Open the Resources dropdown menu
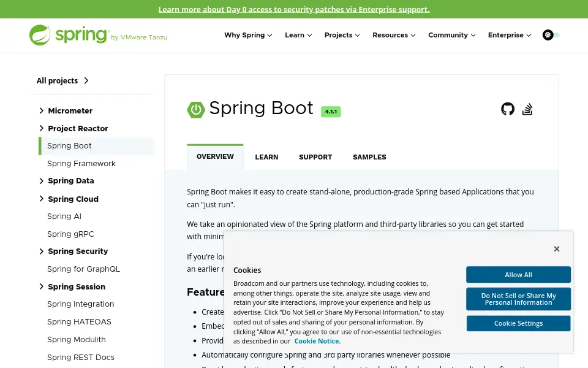This screenshot has width=588, height=368. tap(394, 35)
